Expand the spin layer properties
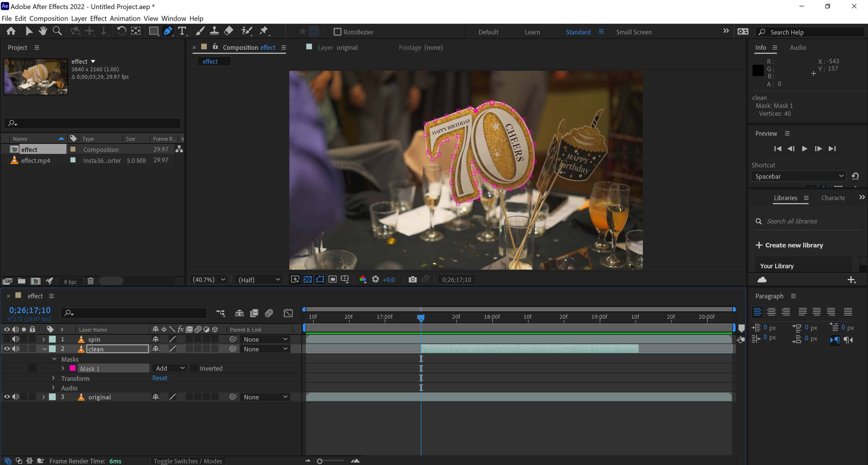Screen dimensions: 868x465 43,339
